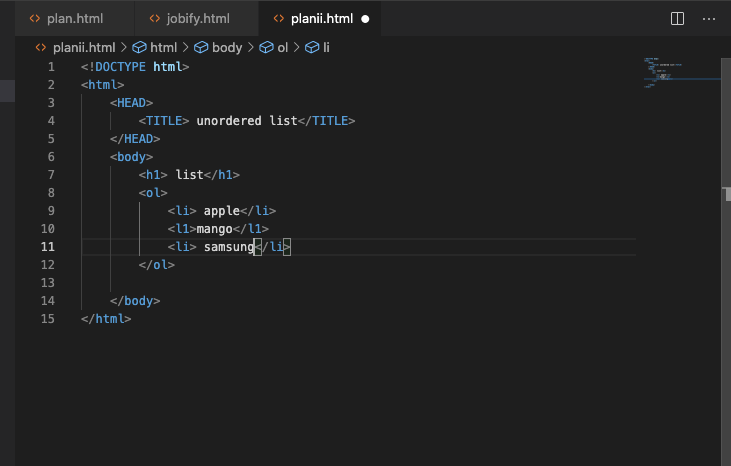Select the li breadcrumb item

point(326,47)
